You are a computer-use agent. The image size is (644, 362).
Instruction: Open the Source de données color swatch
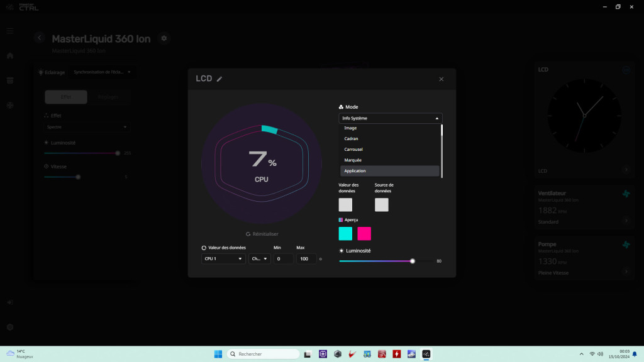pos(382,204)
